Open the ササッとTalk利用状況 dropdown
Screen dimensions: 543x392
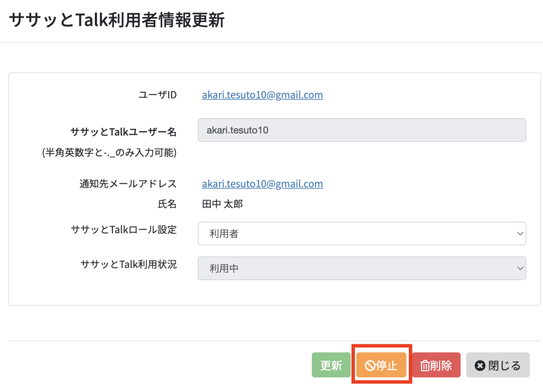362,268
